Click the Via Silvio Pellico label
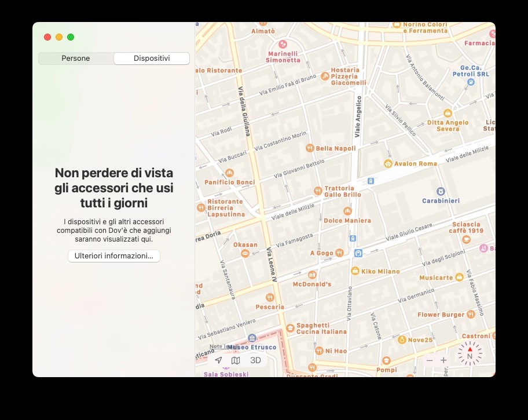This screenshot has width=528, height=420. 401,120
